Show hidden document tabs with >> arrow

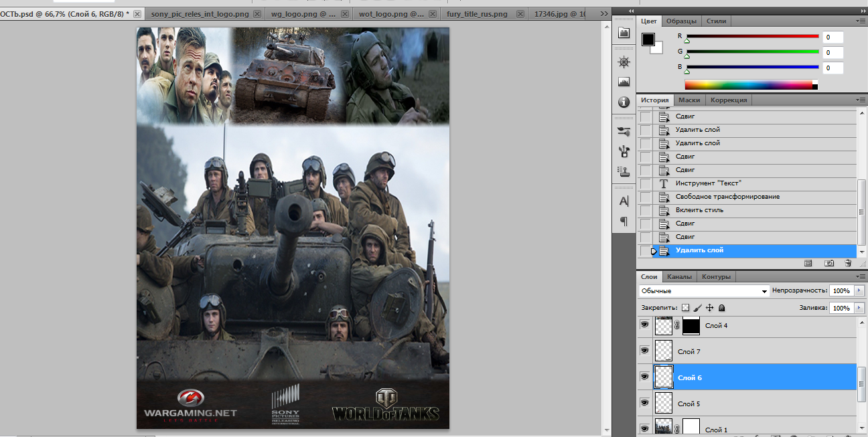pos(604,13)
